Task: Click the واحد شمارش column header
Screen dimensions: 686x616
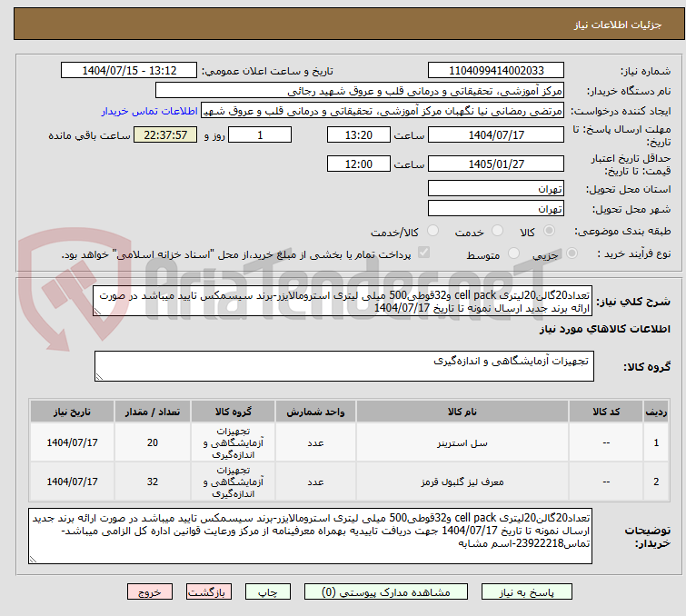Action: pyautogui.click(x=315, y=412)
